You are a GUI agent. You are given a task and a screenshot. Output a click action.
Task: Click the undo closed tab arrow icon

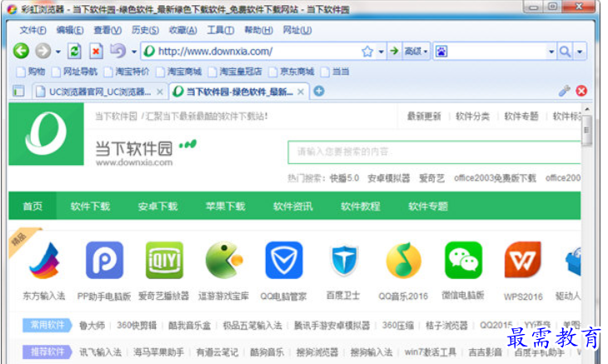coord(118,51)
